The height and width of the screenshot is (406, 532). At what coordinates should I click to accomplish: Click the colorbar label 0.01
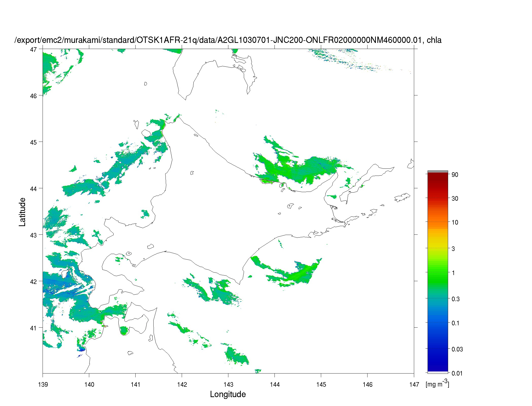pyautogui.click(x=457, y=373)
